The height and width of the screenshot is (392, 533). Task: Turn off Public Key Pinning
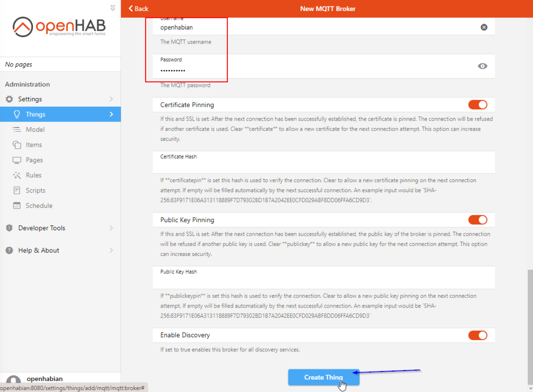pyautogui.click(x=478, y=220)
